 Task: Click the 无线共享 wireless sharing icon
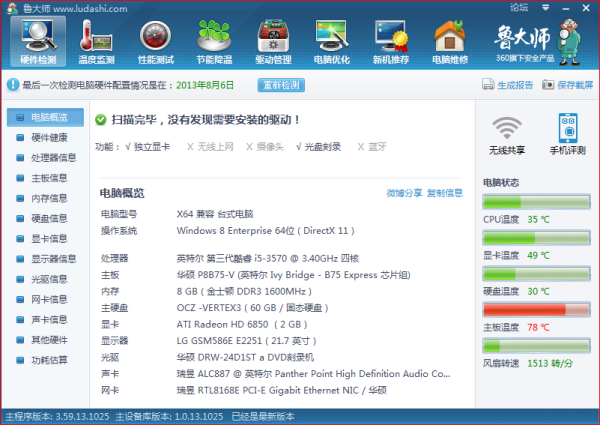[x=507, y=134]
